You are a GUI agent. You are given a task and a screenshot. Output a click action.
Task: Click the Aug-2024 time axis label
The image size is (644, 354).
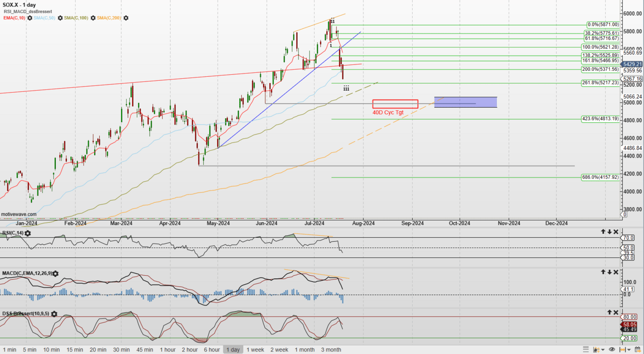point(363,223)
